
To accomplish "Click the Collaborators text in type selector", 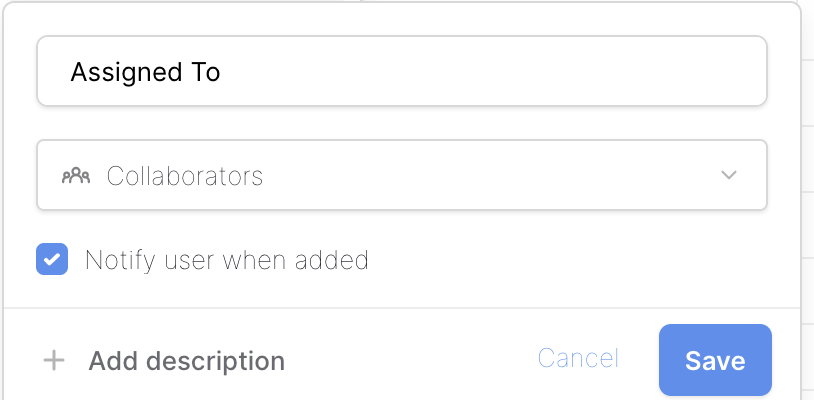I will pos(185,176).
